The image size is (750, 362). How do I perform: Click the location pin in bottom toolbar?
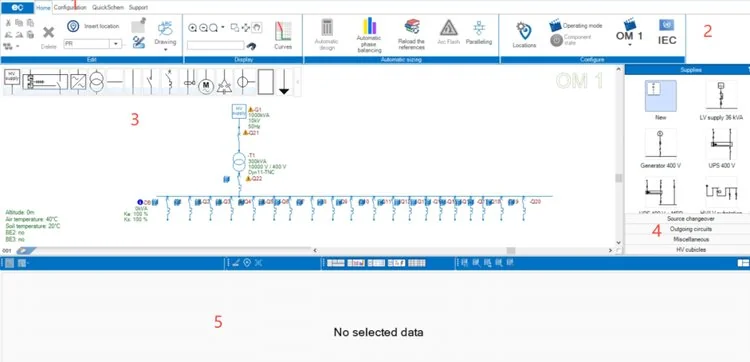tap(247, 263)
